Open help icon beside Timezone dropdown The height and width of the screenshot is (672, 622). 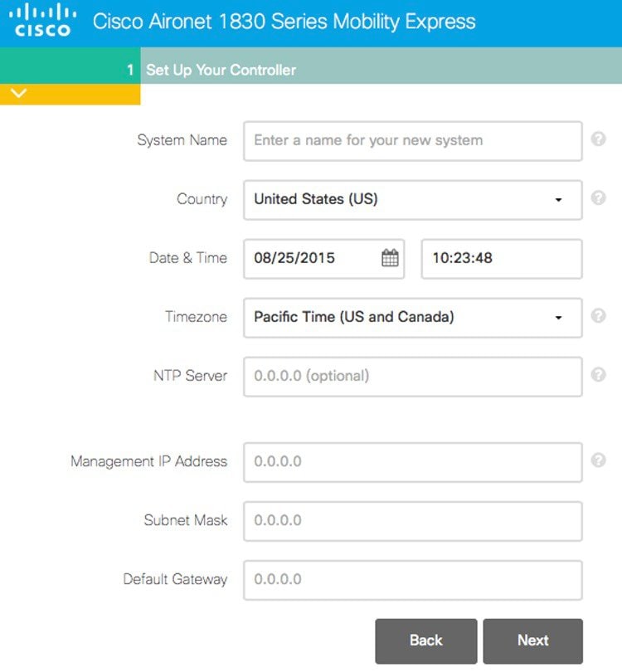[x=598, y=316]
